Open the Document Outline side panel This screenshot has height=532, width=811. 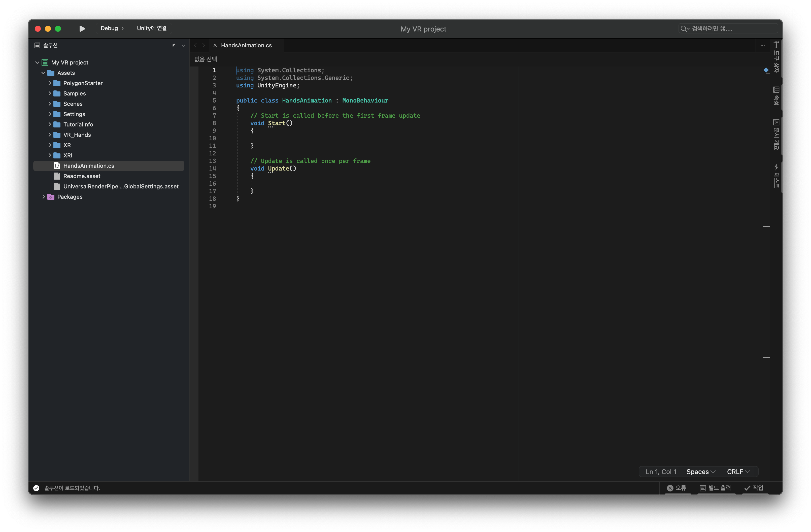coord(776,134)
